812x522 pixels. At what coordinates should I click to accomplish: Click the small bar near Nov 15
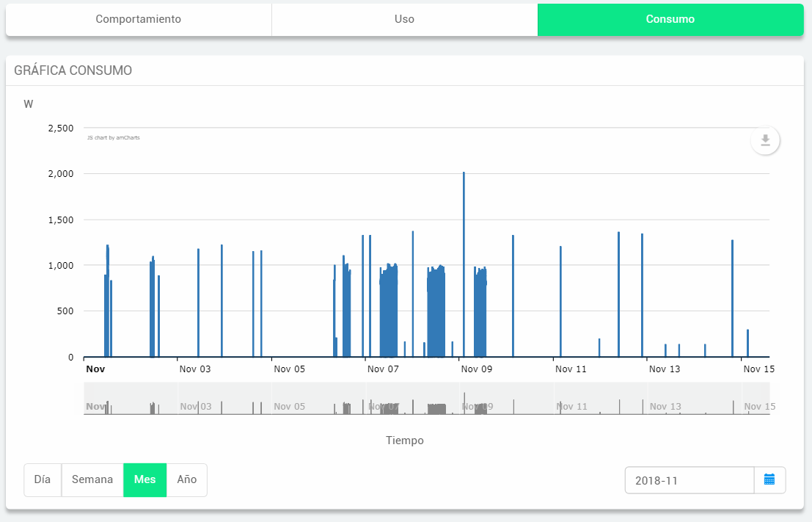point(747,344)
